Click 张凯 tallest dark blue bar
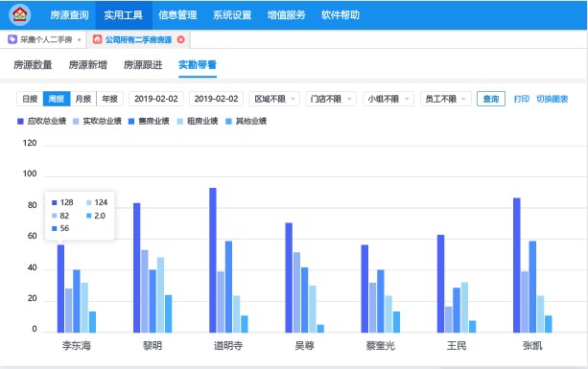Viewport: 588px width, 369px height. (x=517, y=265)
